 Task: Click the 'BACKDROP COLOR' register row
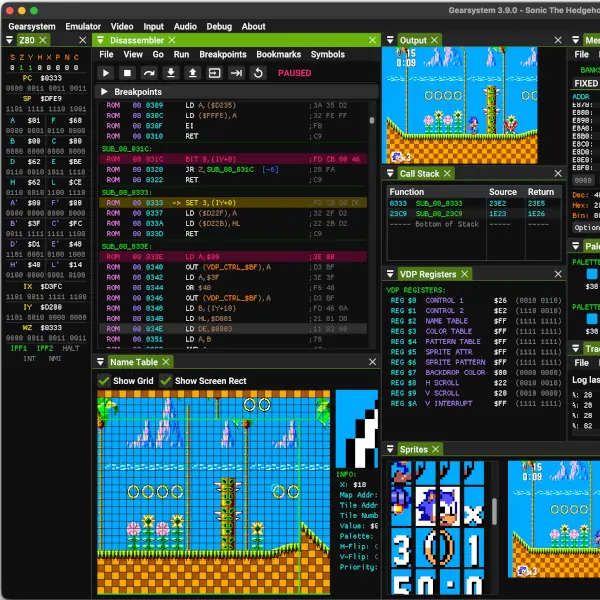tap(476, 372)
